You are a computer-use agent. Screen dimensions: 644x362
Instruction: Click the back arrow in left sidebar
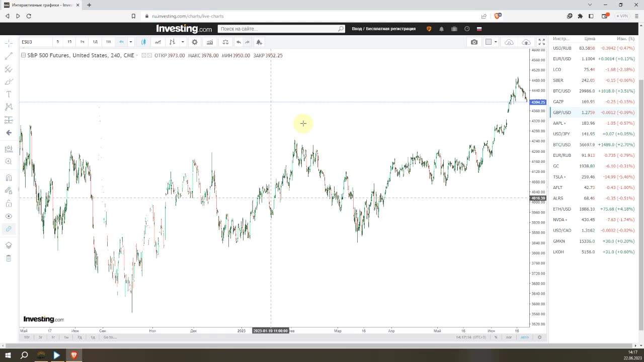[x=9, y=133]
